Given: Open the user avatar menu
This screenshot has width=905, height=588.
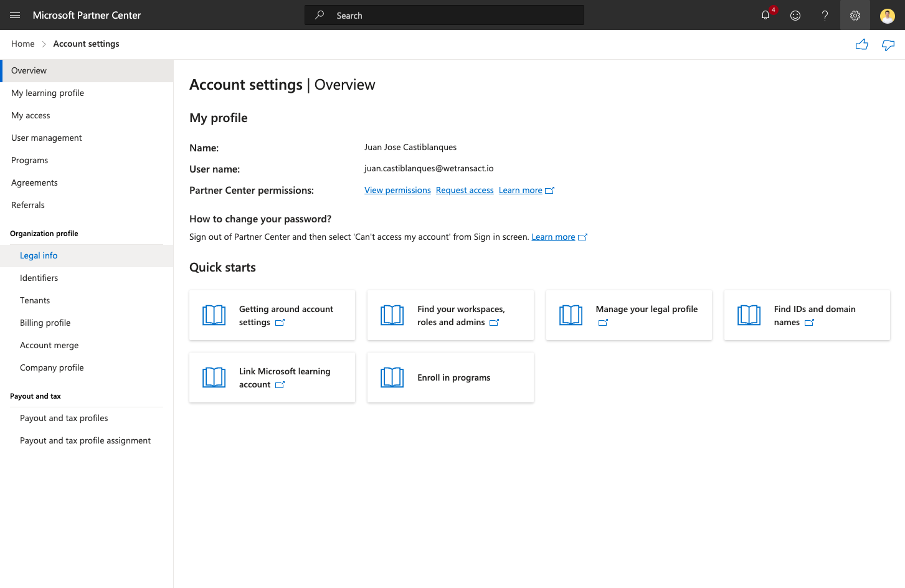Looking at the screenshot, I should click(x=888, y=16).
